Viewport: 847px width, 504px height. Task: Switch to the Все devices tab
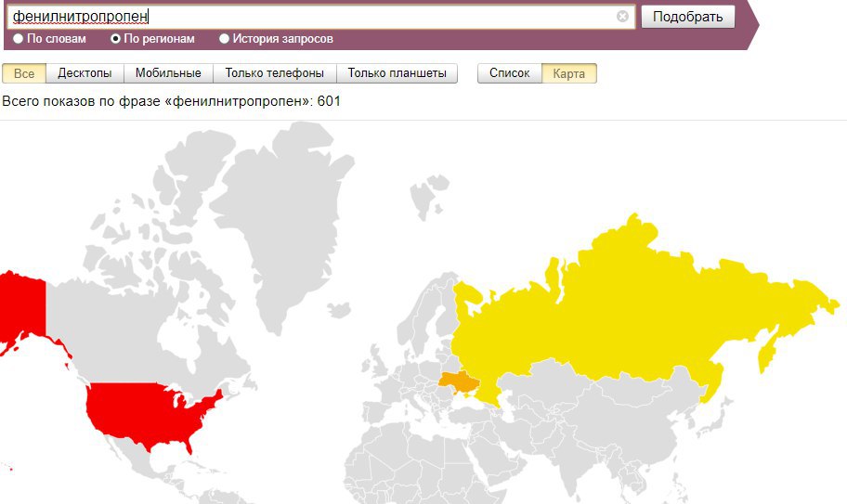click(x=24, y=73)
